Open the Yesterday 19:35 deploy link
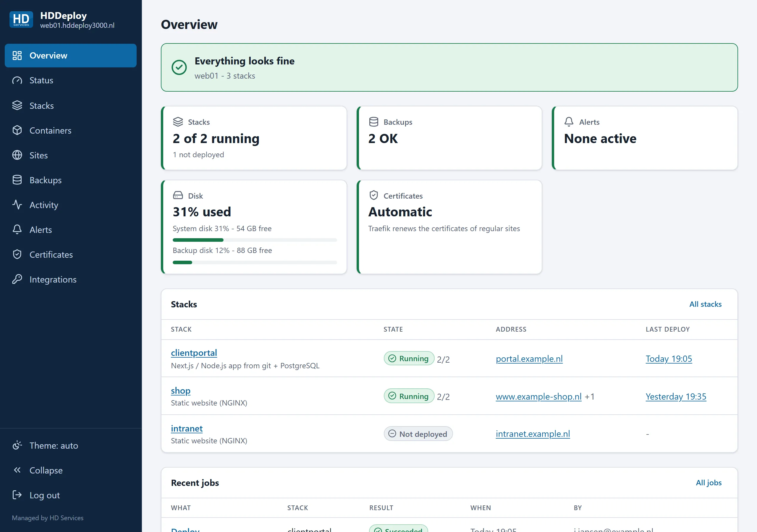The image size is (757, 532). pos(676,396)
